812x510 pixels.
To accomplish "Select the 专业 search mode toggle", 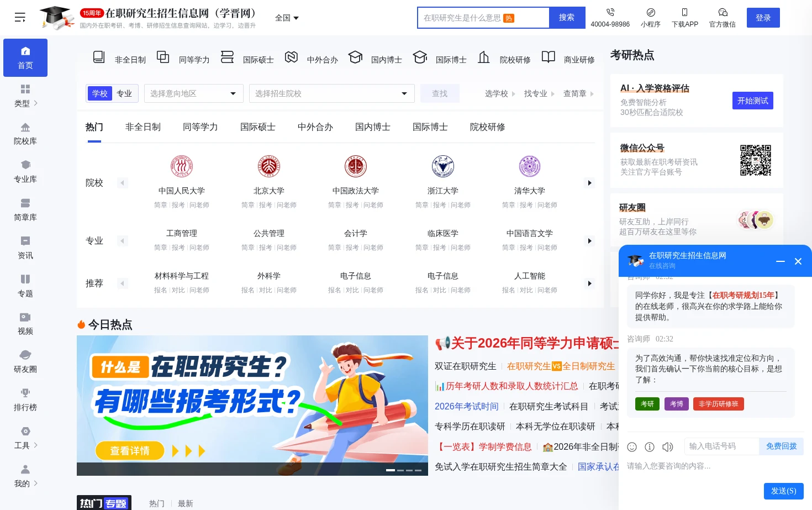I will 124,93.
